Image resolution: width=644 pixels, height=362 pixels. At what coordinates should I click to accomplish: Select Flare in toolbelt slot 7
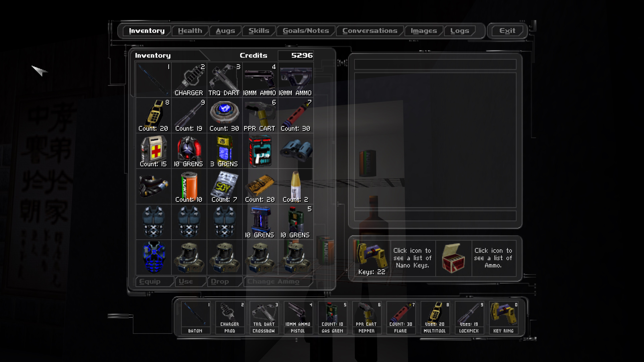(x=401, y=318)
